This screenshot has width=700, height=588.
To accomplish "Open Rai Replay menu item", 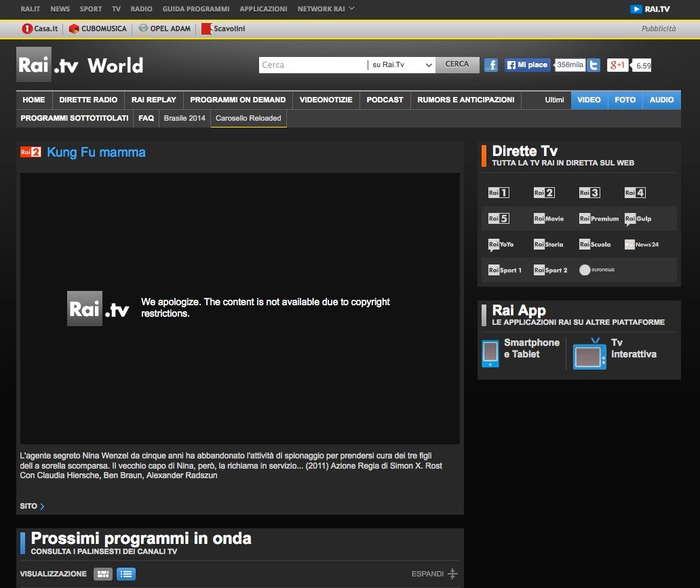I will tap(154, 100).
